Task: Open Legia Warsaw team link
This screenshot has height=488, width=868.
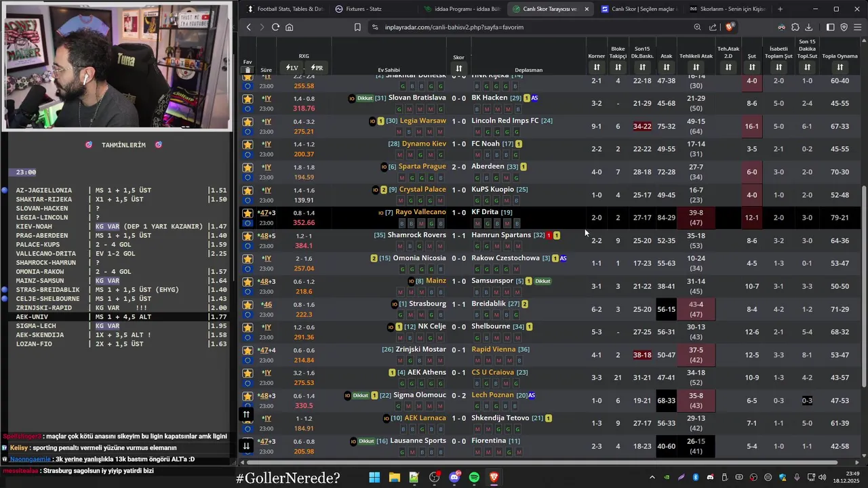Action: point(423,121)
